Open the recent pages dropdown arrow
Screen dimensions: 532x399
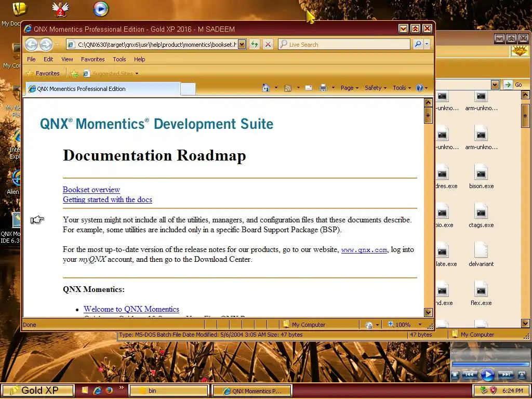[57, 45]
